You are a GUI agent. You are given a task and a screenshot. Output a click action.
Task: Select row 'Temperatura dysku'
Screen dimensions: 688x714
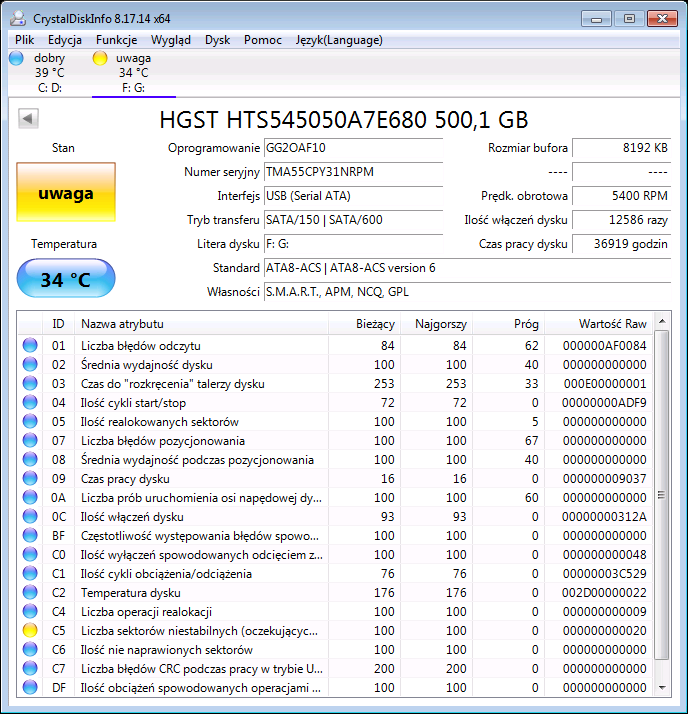335,592
